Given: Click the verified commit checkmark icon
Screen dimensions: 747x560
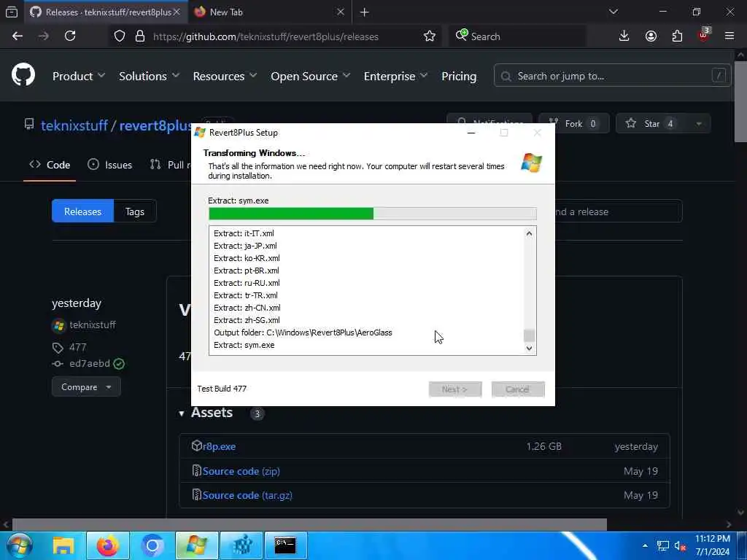Looking at the screenshot, I should tap(119, 364).
